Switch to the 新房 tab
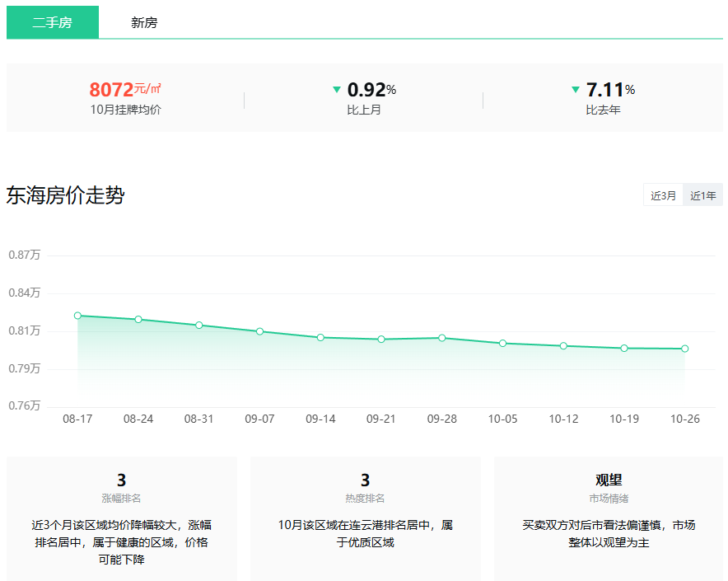The image size is (728, 581). click(x=144, y=22)
